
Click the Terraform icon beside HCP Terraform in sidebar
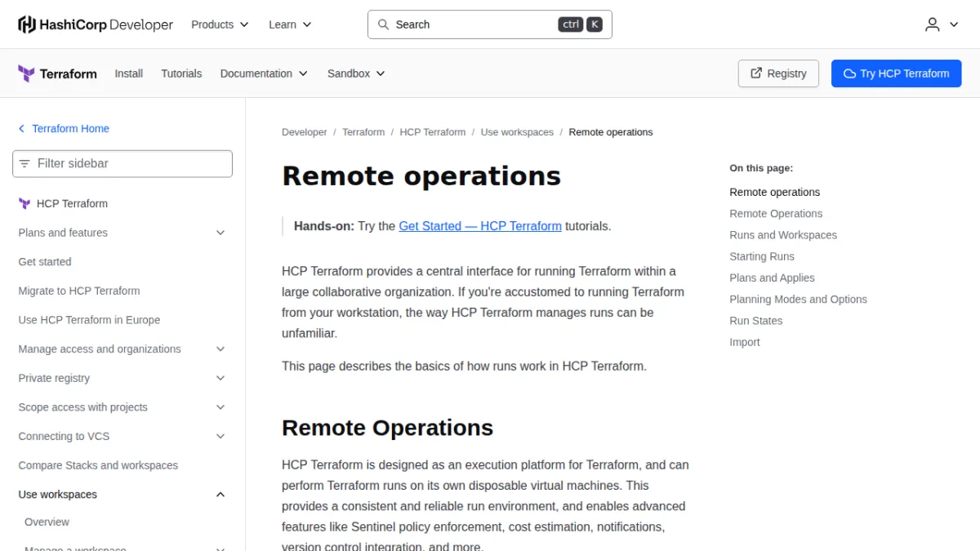coord(24,203)
